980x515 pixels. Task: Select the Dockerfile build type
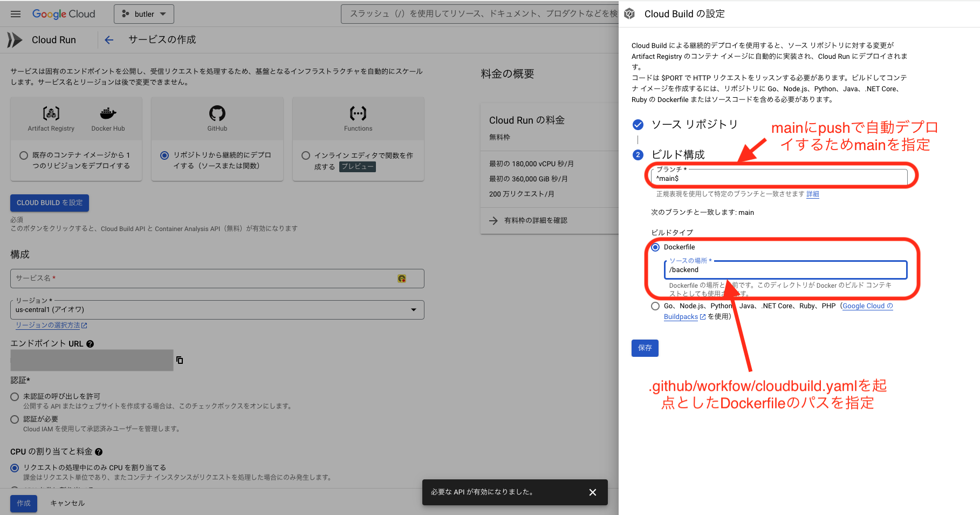click(655, 247)
